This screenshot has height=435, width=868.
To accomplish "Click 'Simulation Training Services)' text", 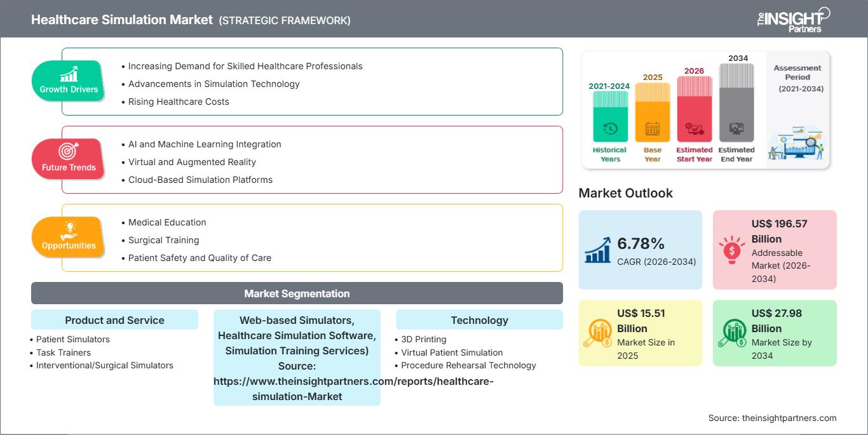I will [x=297, y=351].
